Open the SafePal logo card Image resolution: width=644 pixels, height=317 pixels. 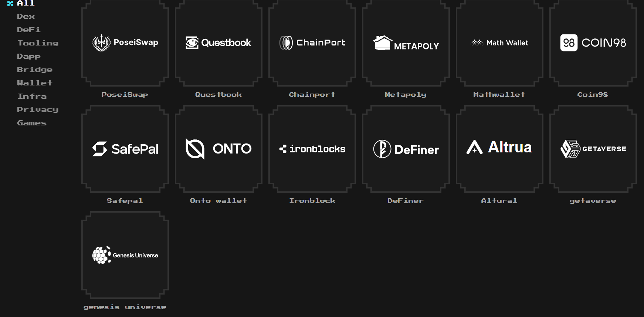(125, 149)
